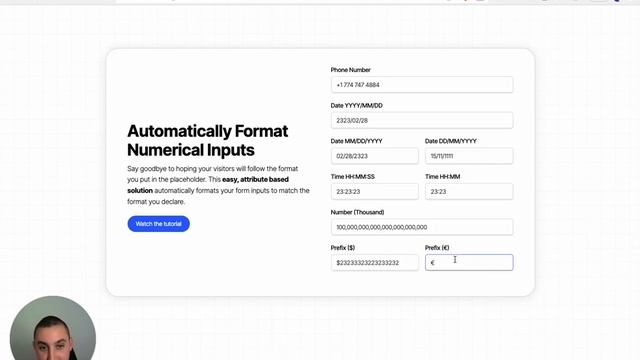
Task: Click the presenter webcam video bubble
Action: pyautogui.click(x=53, y=328)
